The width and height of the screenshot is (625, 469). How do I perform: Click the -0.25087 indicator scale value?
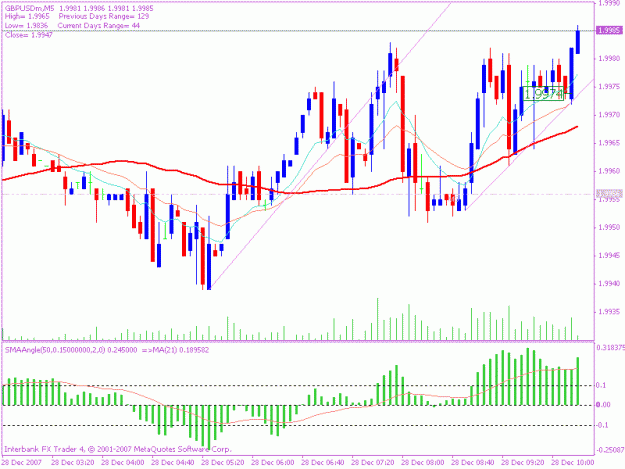pyautogui.click(x=610, y=450)
